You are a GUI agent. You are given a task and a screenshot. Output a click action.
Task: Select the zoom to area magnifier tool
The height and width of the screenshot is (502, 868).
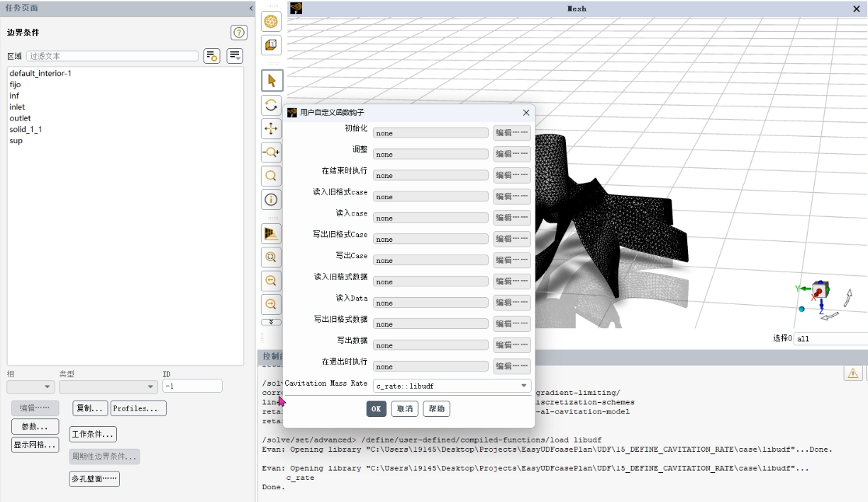[271, 175]
